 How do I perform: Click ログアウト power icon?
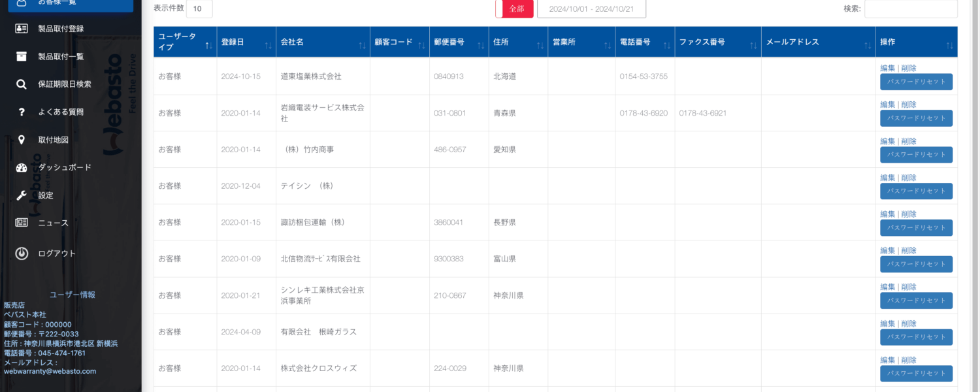click(x=22, y=253)
